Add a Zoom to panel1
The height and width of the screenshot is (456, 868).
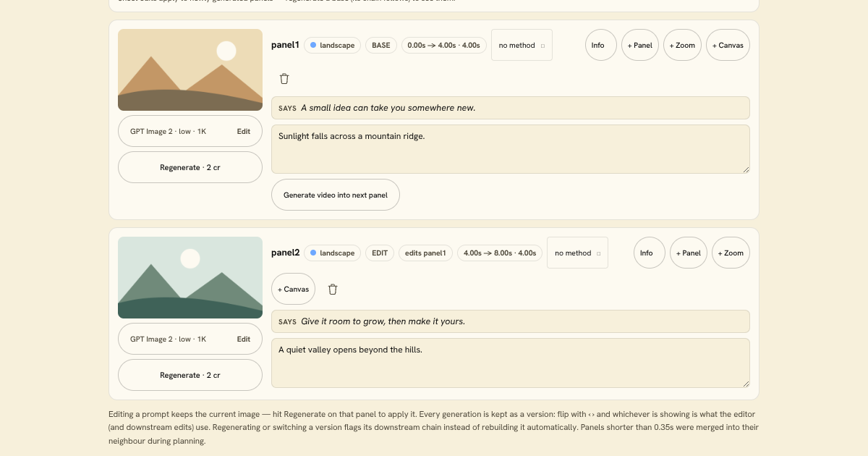pos(682,45)
